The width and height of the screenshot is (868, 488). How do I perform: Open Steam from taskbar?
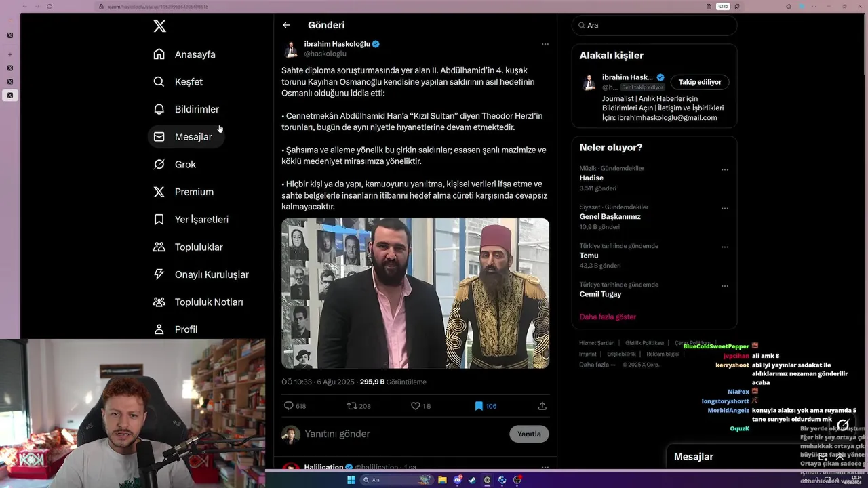click(472, 480)
